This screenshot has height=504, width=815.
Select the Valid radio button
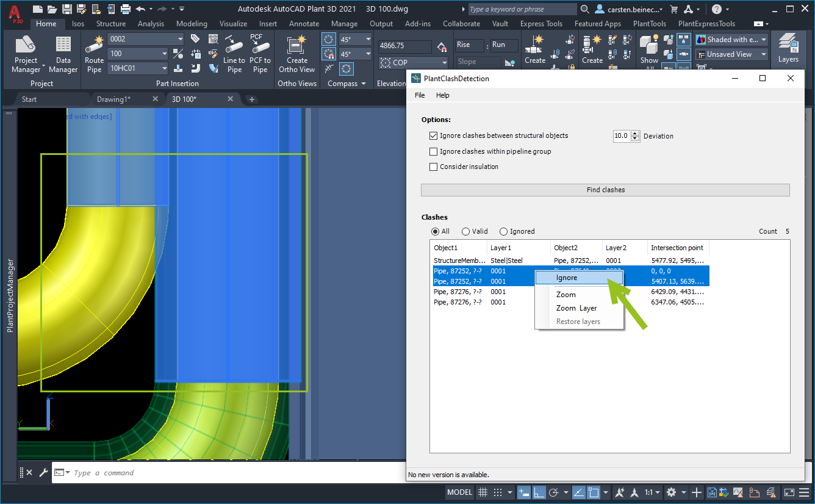(465, 231)
